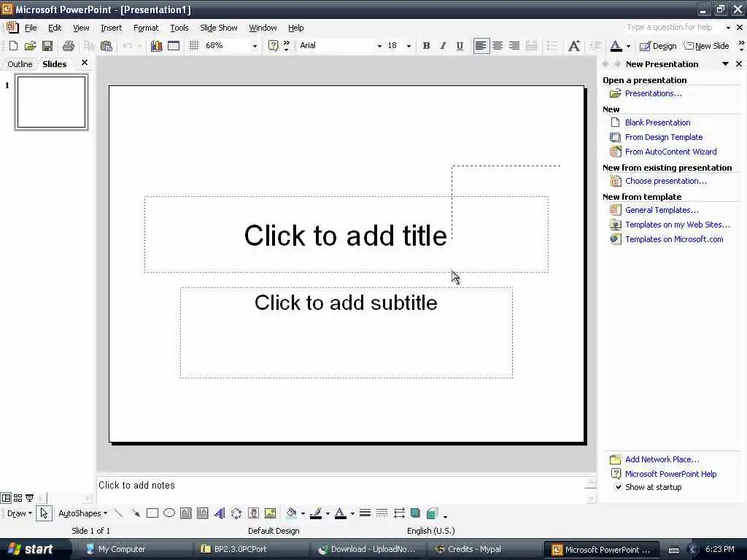Open the Slide Show menu
Image resolution: width=747 pixels, height=560 pixels.
pos(219,28)
